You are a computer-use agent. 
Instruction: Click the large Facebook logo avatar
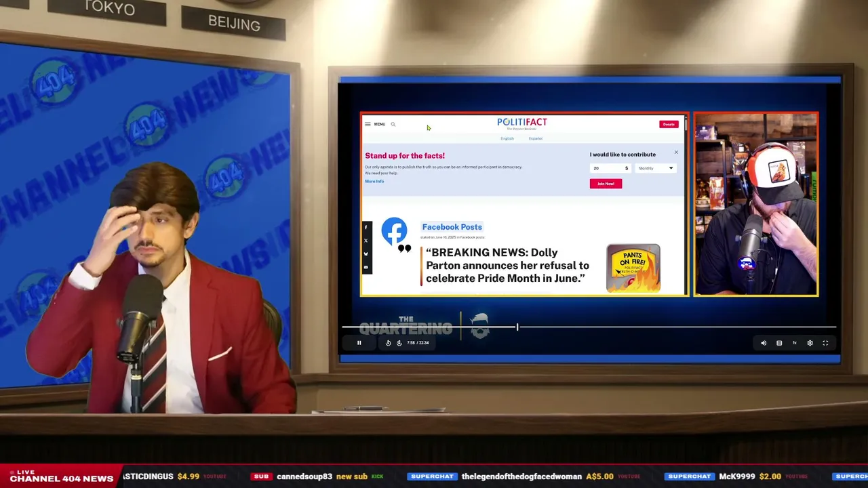tap(394, 230)
